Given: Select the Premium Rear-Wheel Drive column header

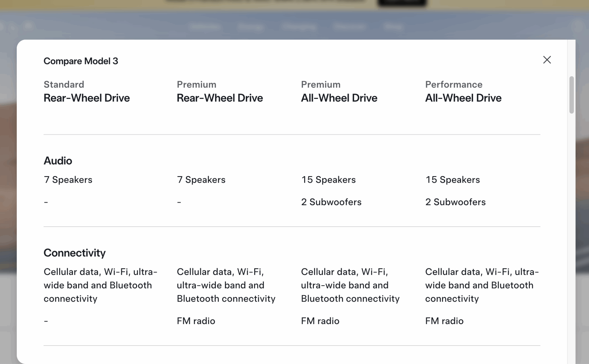Looking at the screenshot, I should pyautogui.click(x=220, y=91).
